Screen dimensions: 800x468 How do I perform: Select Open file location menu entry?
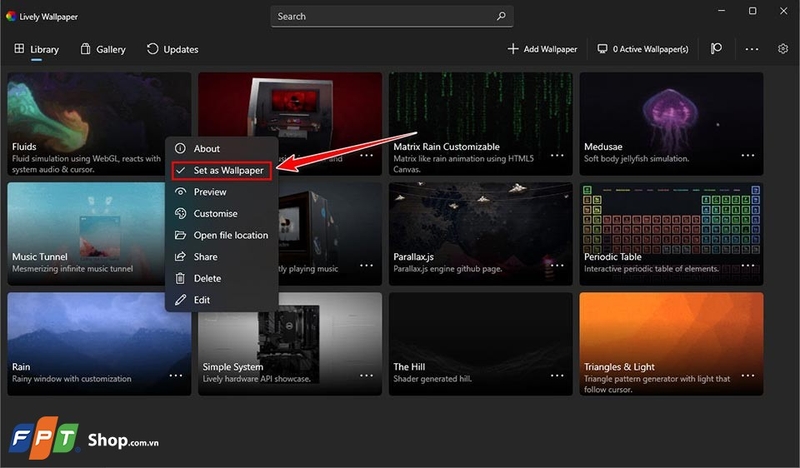(x=222, y=235)
